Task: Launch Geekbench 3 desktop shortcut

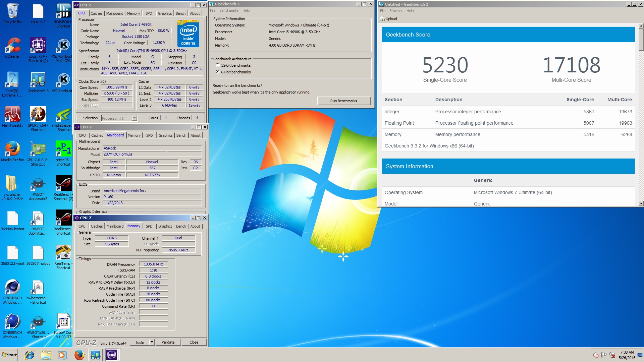Action: click(x=38, y=82)
